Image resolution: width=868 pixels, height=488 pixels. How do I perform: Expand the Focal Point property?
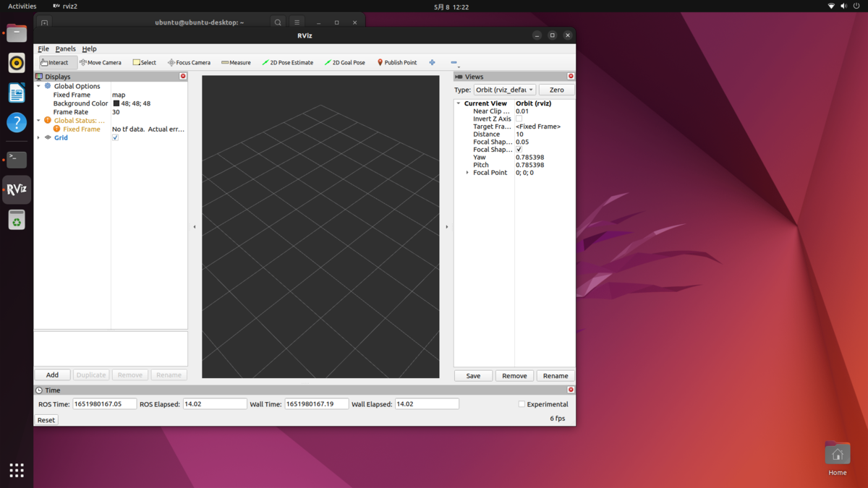467,173
